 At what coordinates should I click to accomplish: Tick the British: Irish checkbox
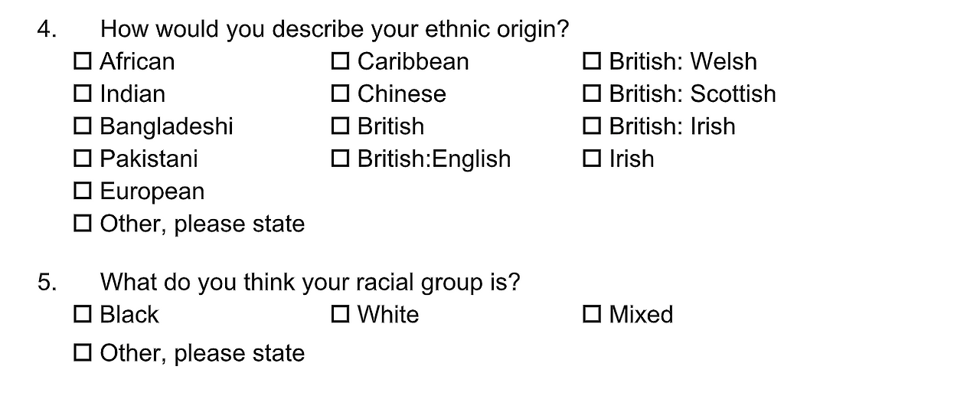592,126
